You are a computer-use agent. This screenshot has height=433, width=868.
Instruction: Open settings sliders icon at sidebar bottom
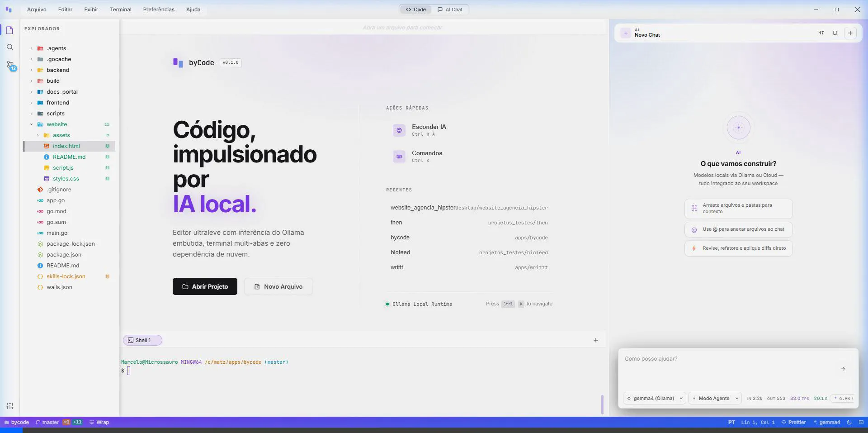pyautogui.click(x=10, y=406)
